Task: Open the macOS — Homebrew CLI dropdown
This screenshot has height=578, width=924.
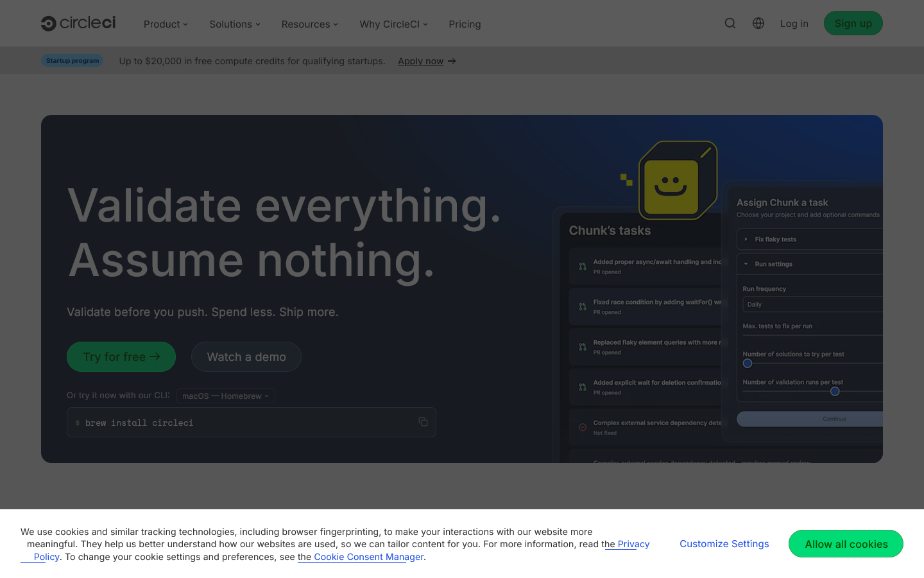Action: click(x=226, y=396)
